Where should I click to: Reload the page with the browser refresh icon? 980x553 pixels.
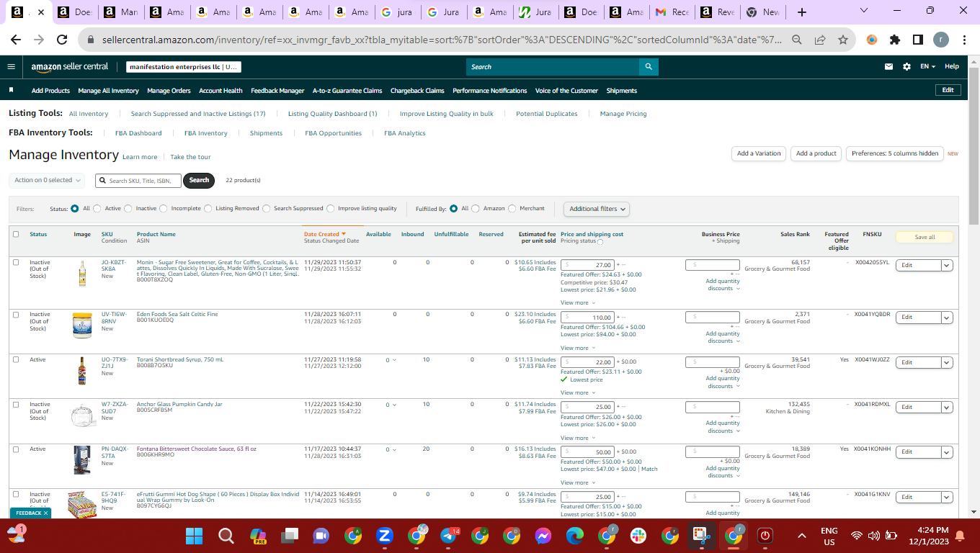[x=62, y=40]
